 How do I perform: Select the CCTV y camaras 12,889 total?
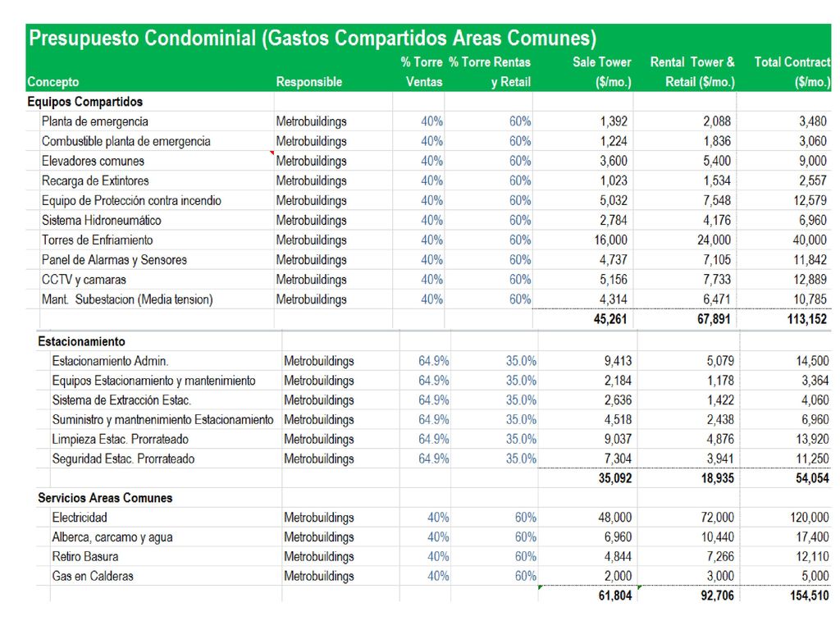pos(810,281)
